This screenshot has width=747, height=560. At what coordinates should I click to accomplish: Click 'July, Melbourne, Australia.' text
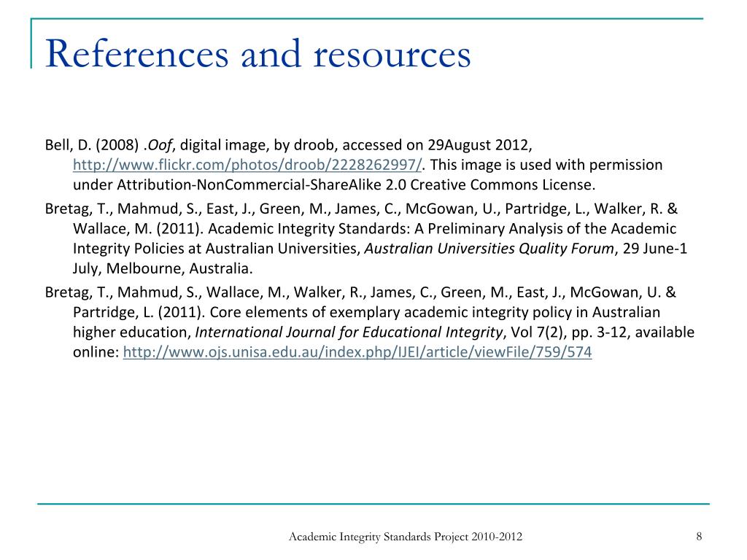click(x=163, y=268)
